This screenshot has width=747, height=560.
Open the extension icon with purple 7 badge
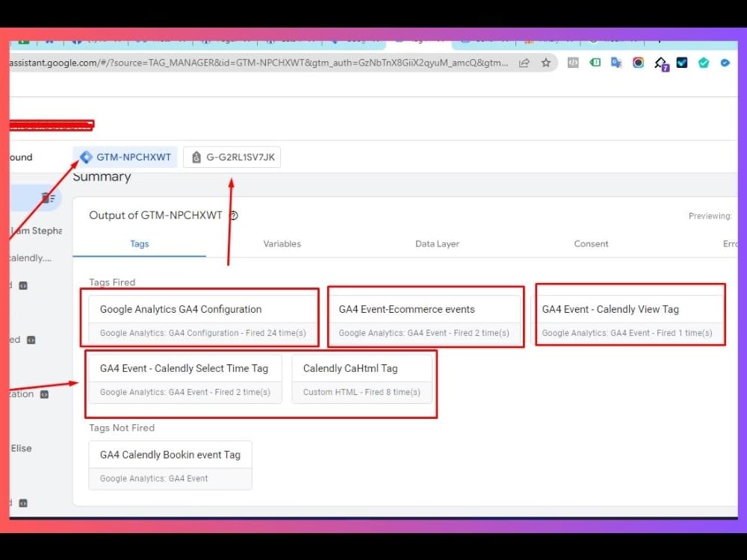click(661, 63)
